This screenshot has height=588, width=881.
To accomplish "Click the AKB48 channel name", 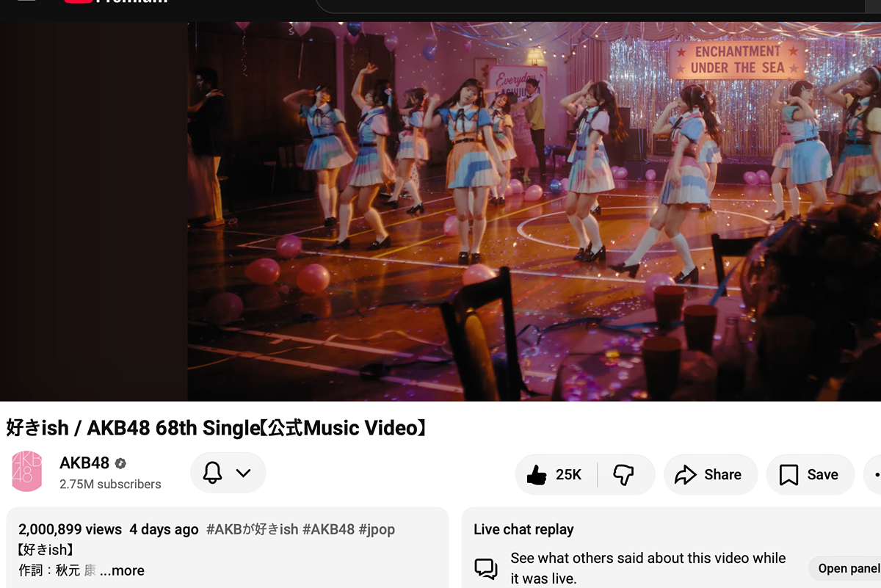I will coord(84,463).
